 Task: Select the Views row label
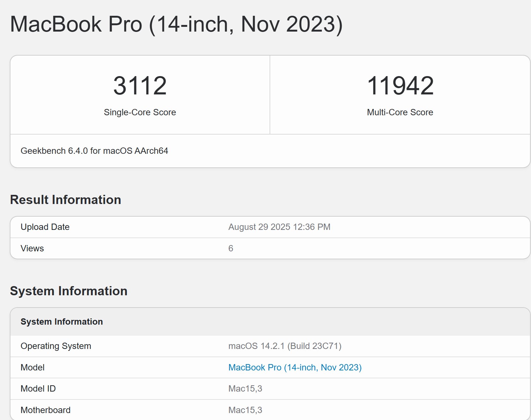32,248
